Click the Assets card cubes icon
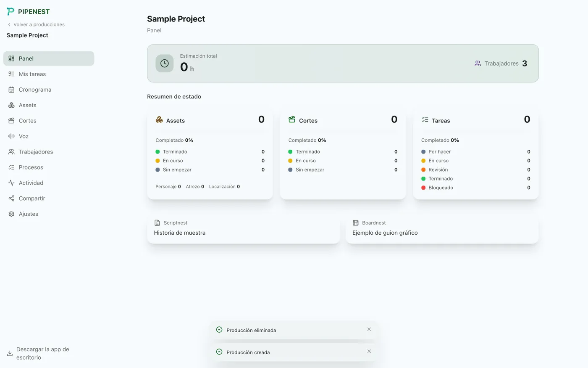This screenshot has height=368, width=588. 159,120
